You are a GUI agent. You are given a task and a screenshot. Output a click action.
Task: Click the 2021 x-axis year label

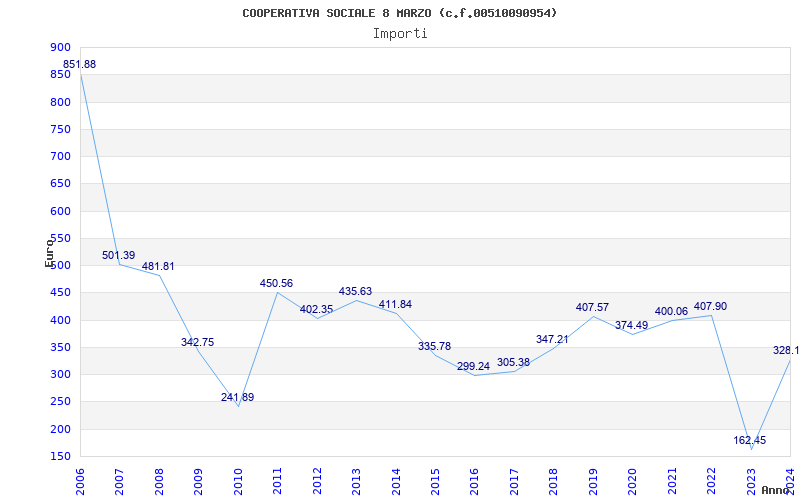pyautogui.click(x=672, y=481)
